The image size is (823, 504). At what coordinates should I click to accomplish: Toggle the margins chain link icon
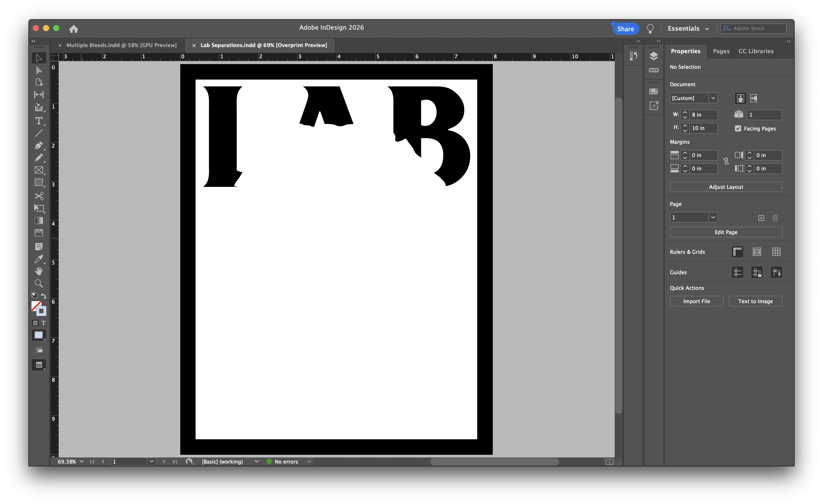tap(726, 162)
